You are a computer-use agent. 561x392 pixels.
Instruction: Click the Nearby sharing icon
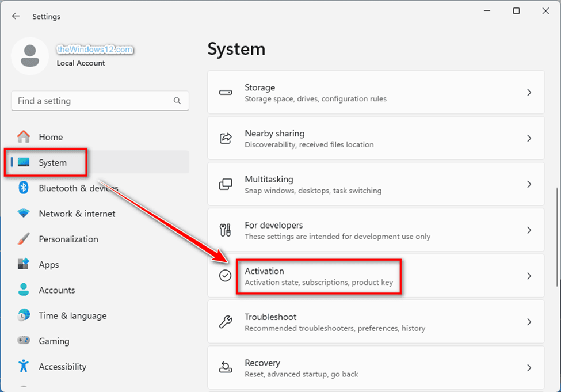click(226, 139)
